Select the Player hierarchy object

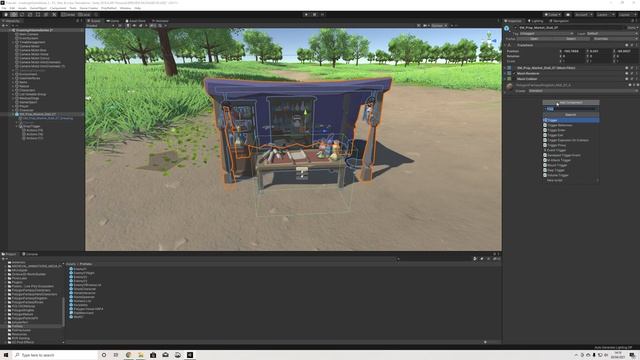point(24,106)
